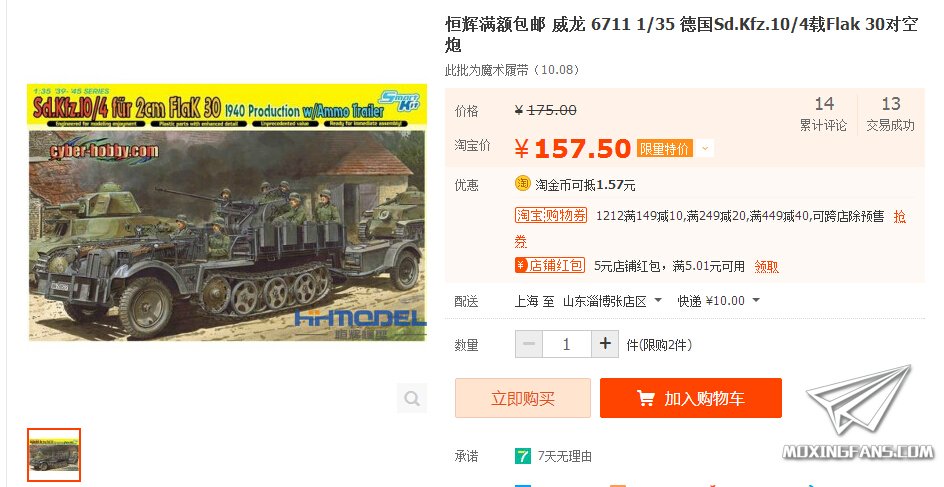
Task: Click the 领取 red packet link
Action: (x=766, y=266)
